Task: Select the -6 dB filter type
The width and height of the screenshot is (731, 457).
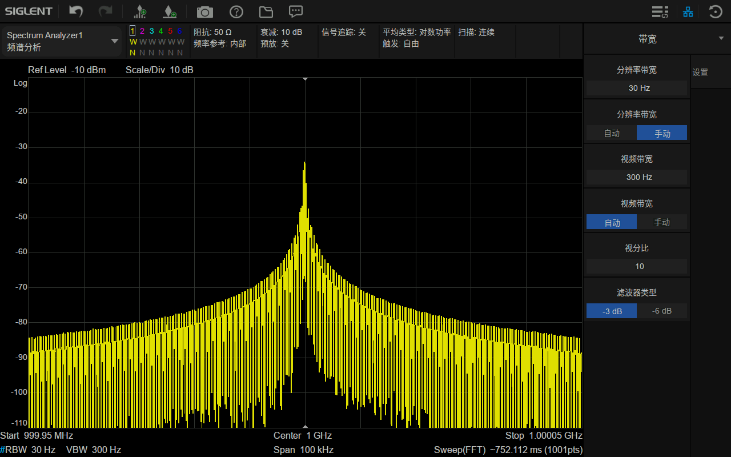Action: (662, 311)
